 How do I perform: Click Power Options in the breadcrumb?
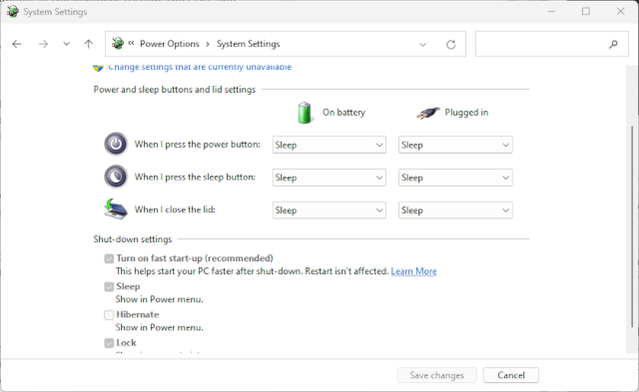coord(170,44)
